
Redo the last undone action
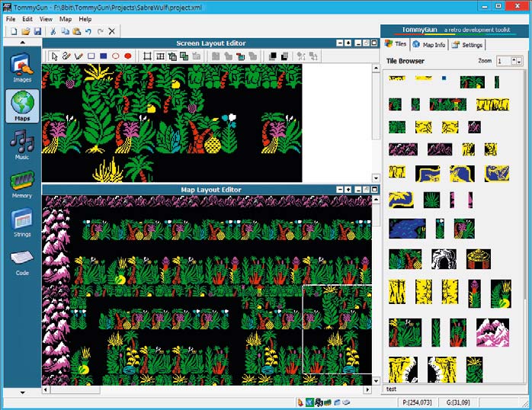pos(101,31)
